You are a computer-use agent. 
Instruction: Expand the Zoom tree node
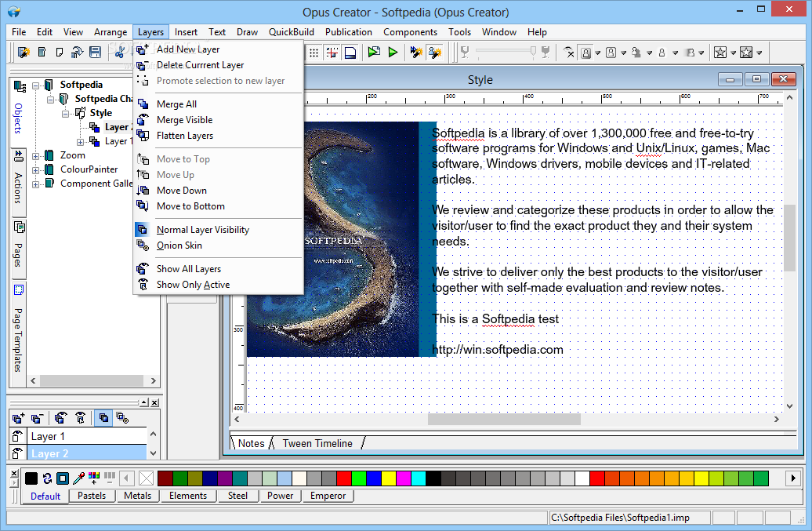pyautogui.click(x=36, y=156)
